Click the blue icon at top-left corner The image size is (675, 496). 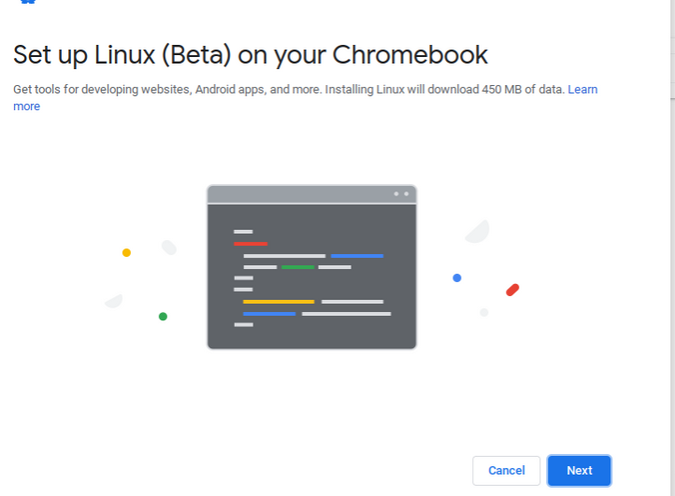coord(27,2)
